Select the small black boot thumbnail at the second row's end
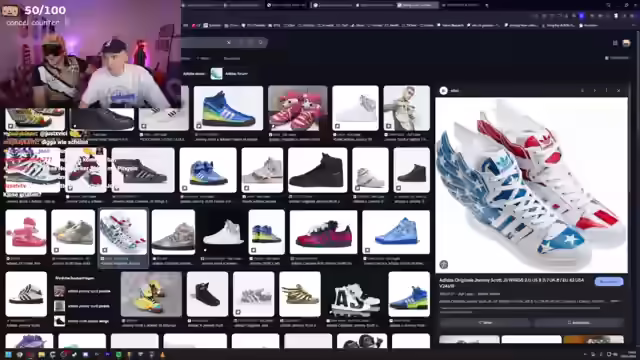Image resolution: width=640 pixels, height=360 pixels. 411,170
